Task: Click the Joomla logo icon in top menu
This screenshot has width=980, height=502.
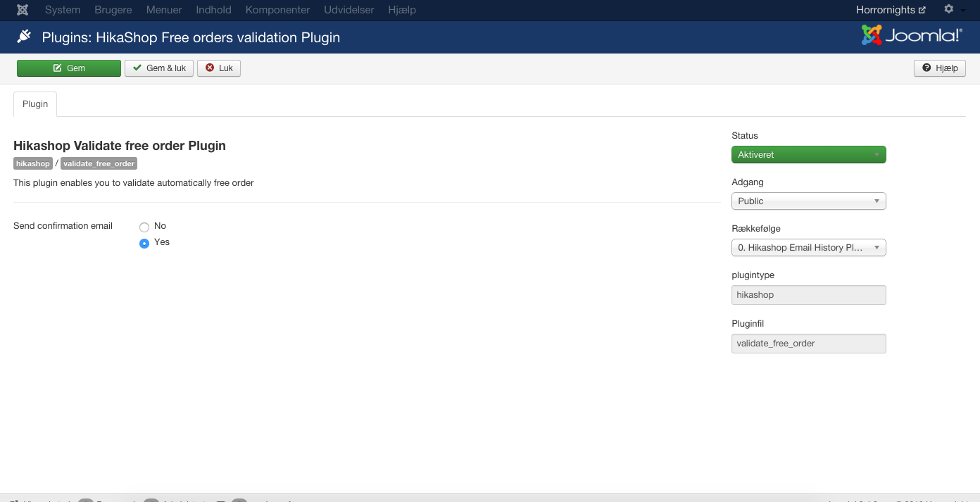Action: click(x=23, y=10)
